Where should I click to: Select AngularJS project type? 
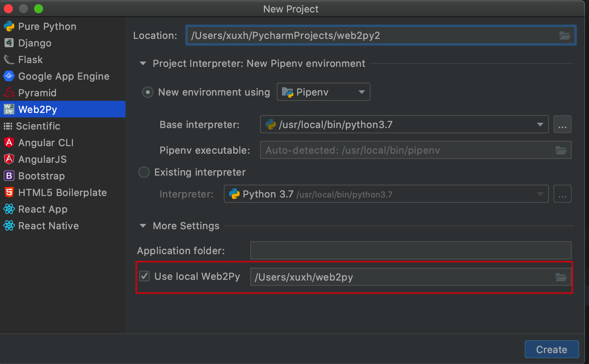tap(63, 159)
